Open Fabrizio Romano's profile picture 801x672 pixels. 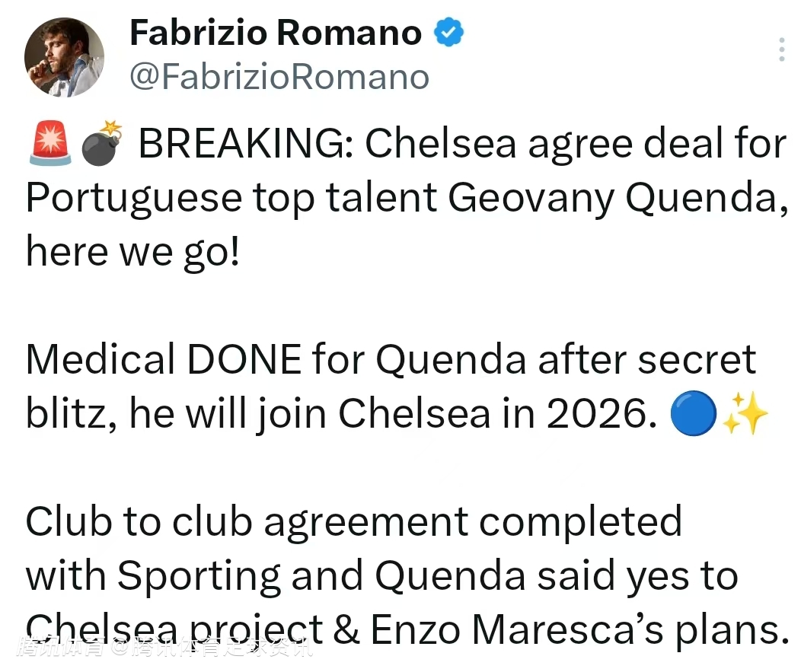click(x=64, y=57)
